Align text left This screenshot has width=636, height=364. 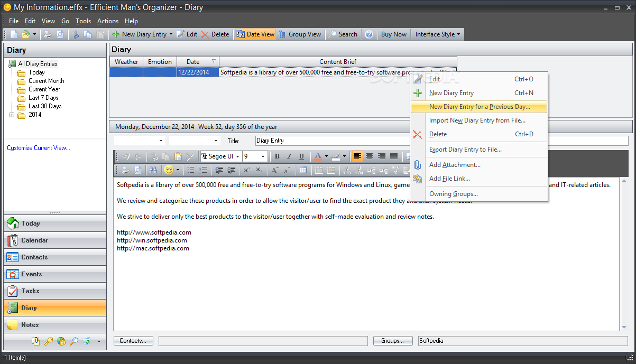point(357,156)
